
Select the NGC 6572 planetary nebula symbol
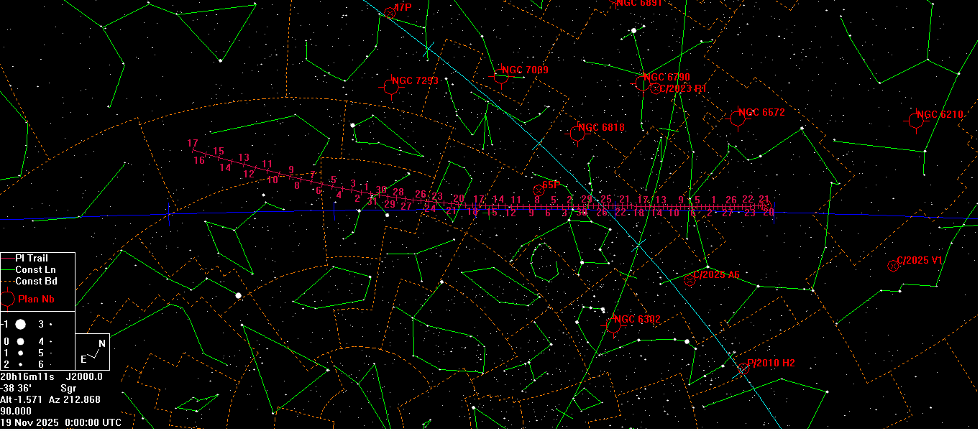click(737, 119)
